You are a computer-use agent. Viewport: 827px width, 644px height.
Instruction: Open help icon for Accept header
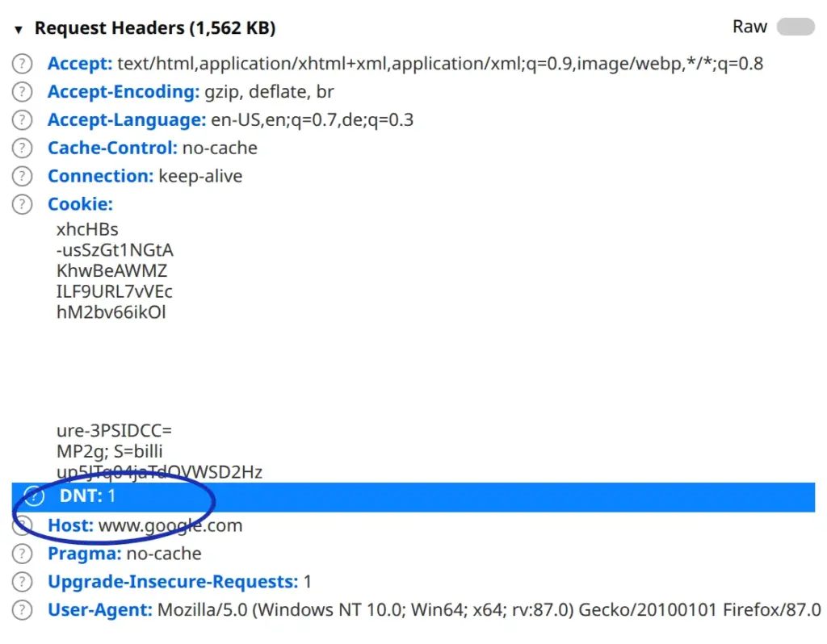[22, 64]
